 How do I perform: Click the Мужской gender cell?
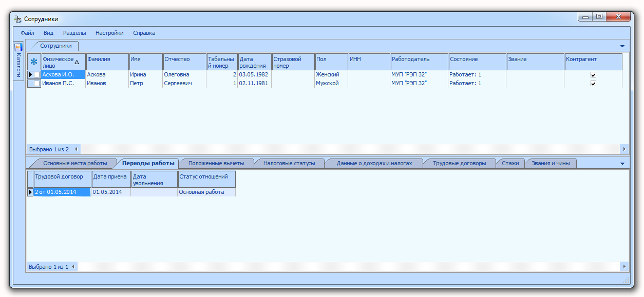332,84
